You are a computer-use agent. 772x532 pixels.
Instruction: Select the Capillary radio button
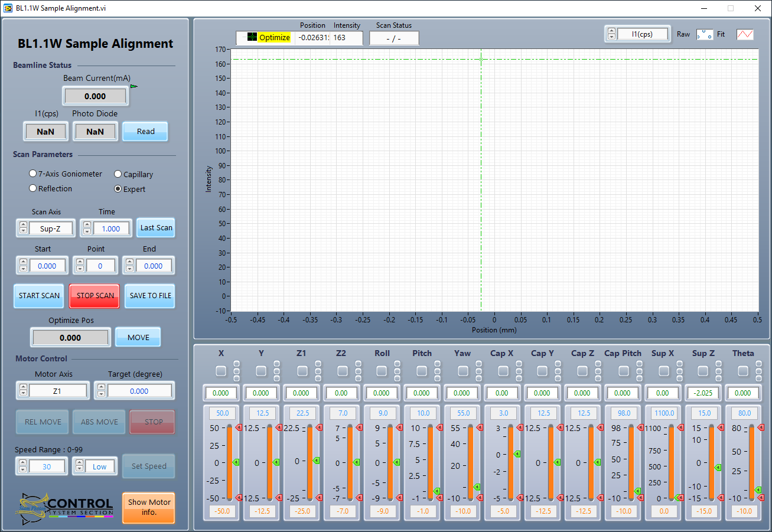pos(118,174)
